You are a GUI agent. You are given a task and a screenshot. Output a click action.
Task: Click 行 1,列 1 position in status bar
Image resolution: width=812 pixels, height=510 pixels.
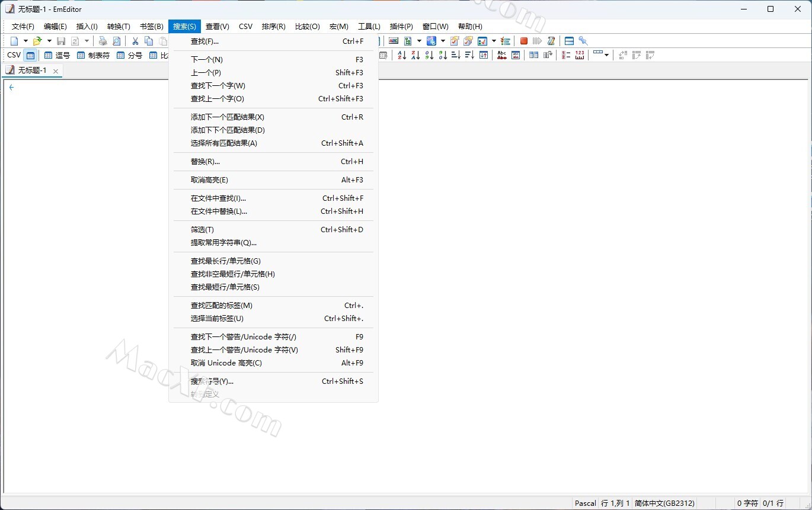pos(615,503)
